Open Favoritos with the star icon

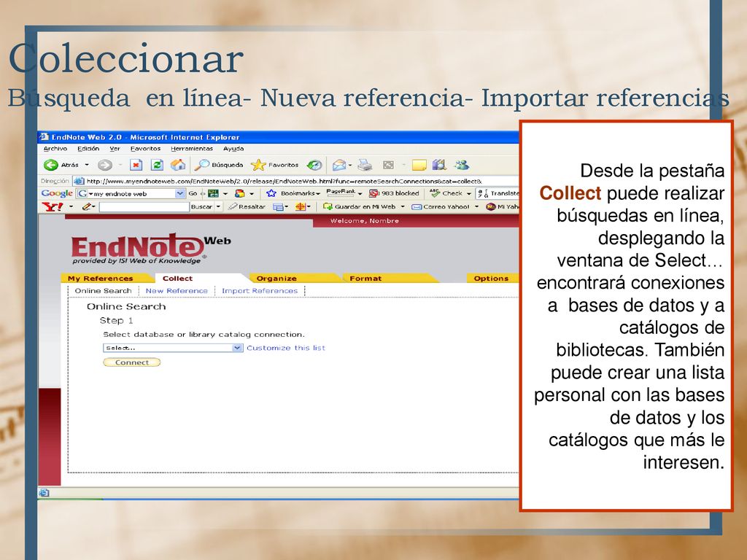click(x=258, y=165)
